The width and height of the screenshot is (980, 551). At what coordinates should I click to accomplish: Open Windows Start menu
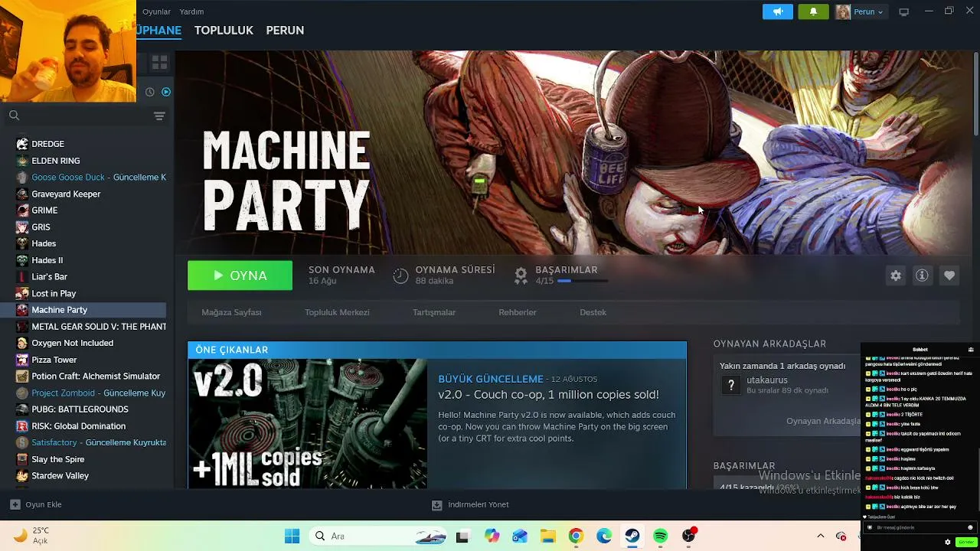292,536
